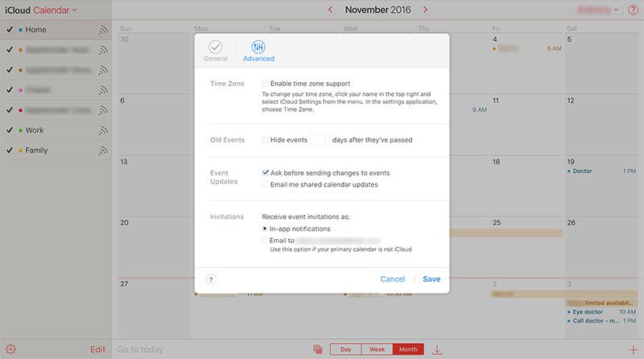
Task: Select Email to radio option
Action: pos(265,241)
